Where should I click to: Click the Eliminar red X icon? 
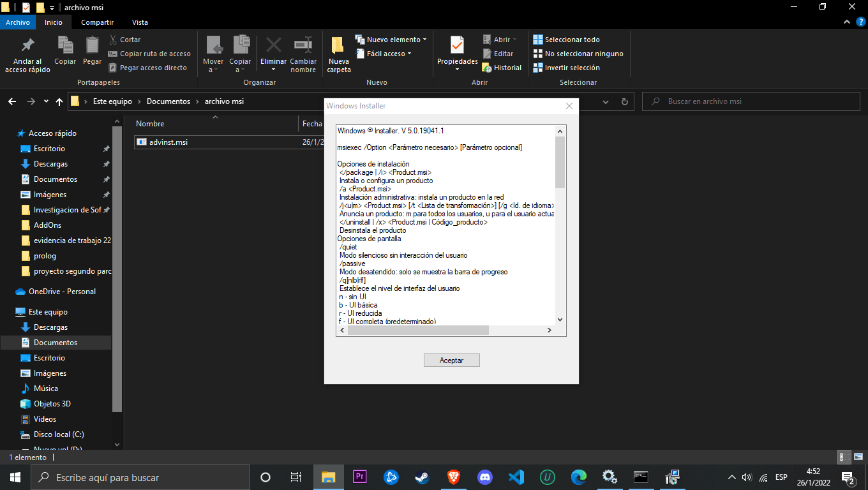[273, 46]
